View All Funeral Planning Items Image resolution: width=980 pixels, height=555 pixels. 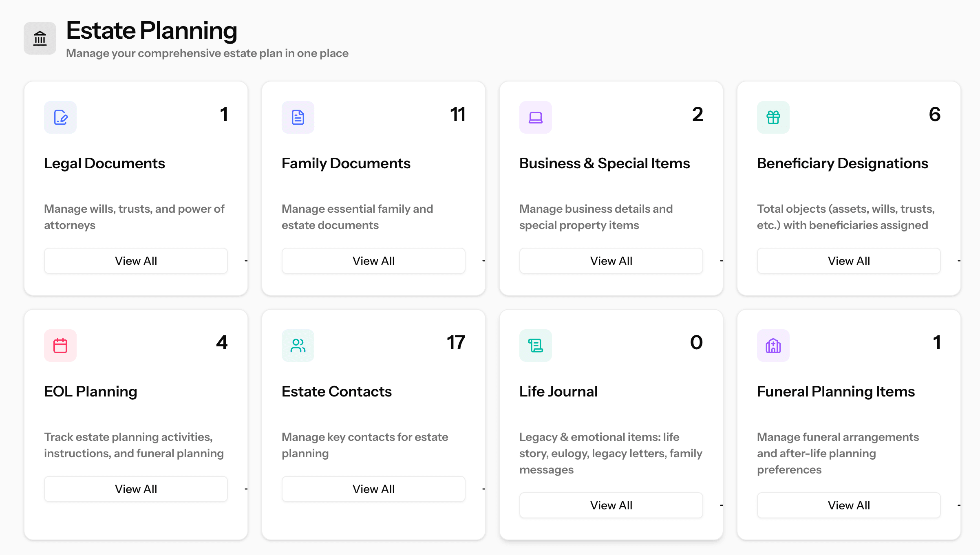pos(848,505)
